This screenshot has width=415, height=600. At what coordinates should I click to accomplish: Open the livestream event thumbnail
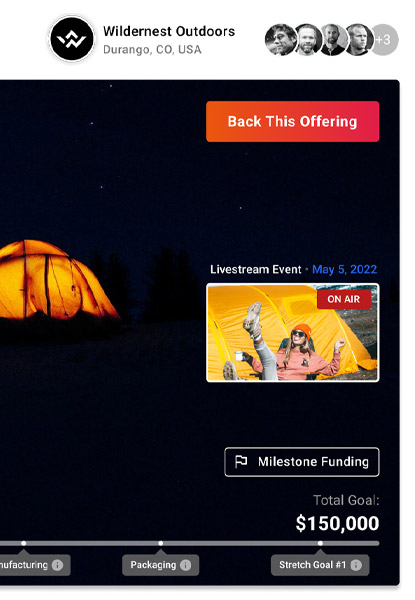pos(293,333)
